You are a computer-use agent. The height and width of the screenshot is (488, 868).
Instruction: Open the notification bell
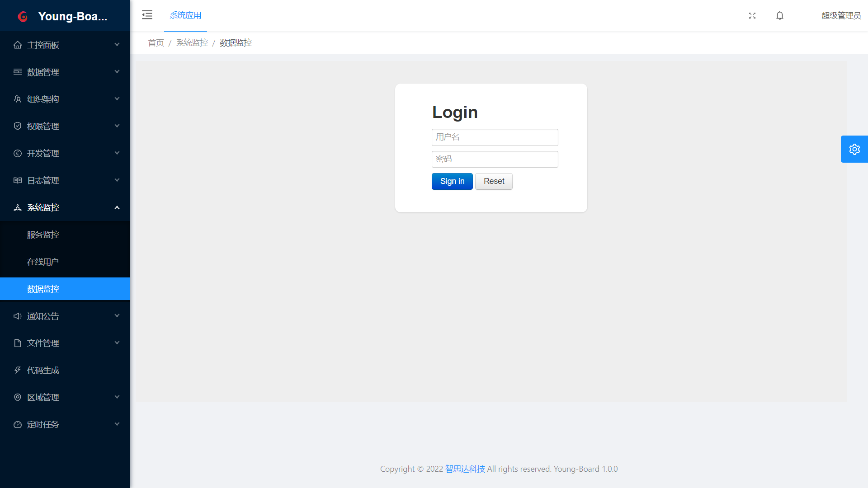click(x=780, y=15)
